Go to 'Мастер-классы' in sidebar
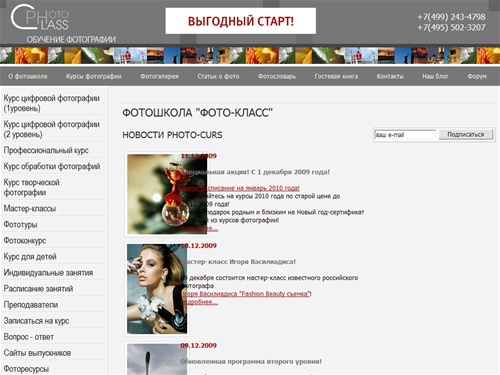The image size is (500, 375). [x=30, y=209]
